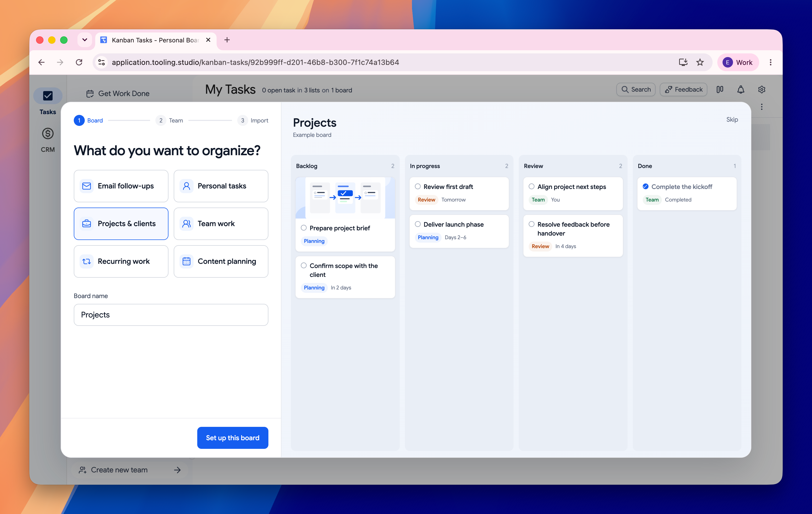Click the Get Work Done calendar icon
Viewport: 812px width, 514px height.
point(90,93)
